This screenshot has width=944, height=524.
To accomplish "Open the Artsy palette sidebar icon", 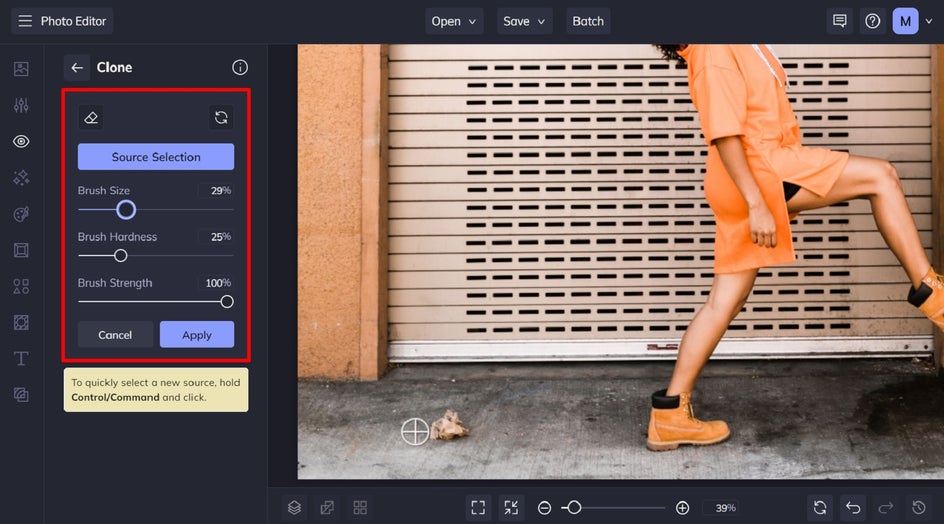I will pos(21,214).
